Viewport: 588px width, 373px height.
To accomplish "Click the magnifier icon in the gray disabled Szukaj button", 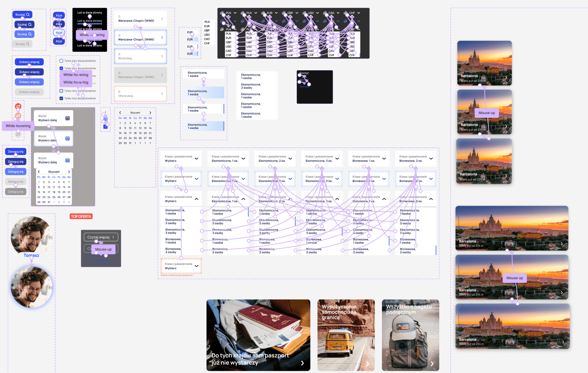I will [28, 44].
